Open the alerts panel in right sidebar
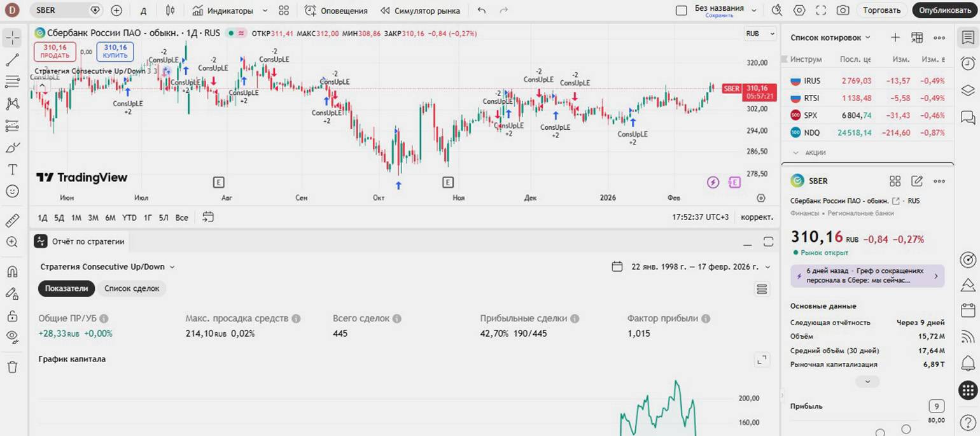The image size is (980, 436). [967, 63]
